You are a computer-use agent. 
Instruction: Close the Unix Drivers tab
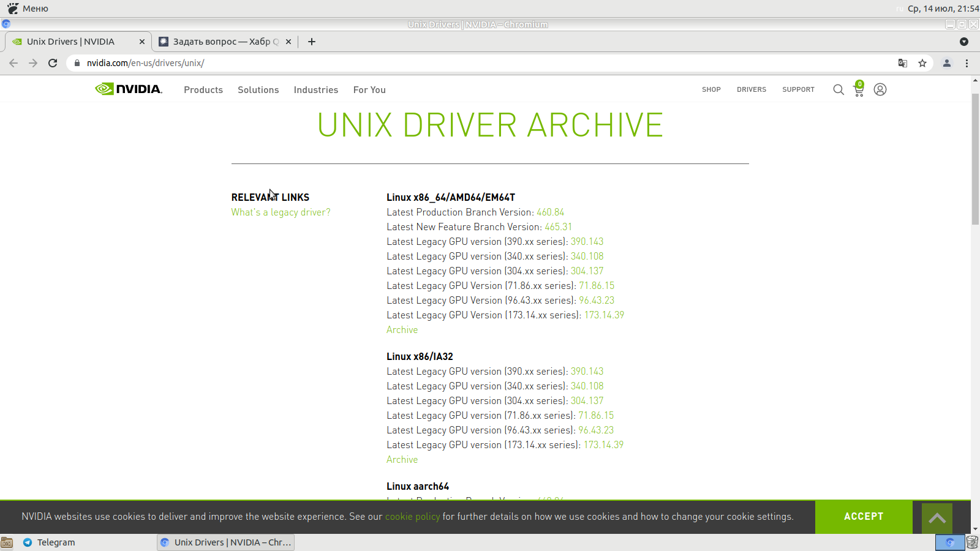point(142,42)
